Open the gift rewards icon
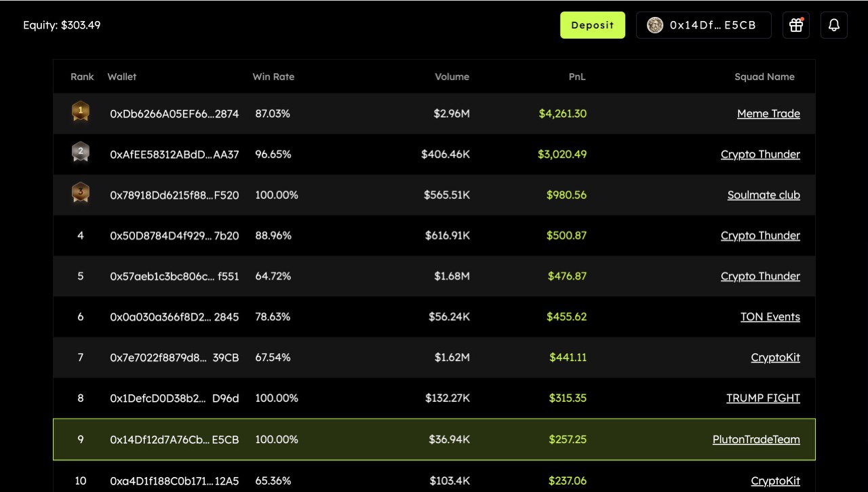 [796, 25]
